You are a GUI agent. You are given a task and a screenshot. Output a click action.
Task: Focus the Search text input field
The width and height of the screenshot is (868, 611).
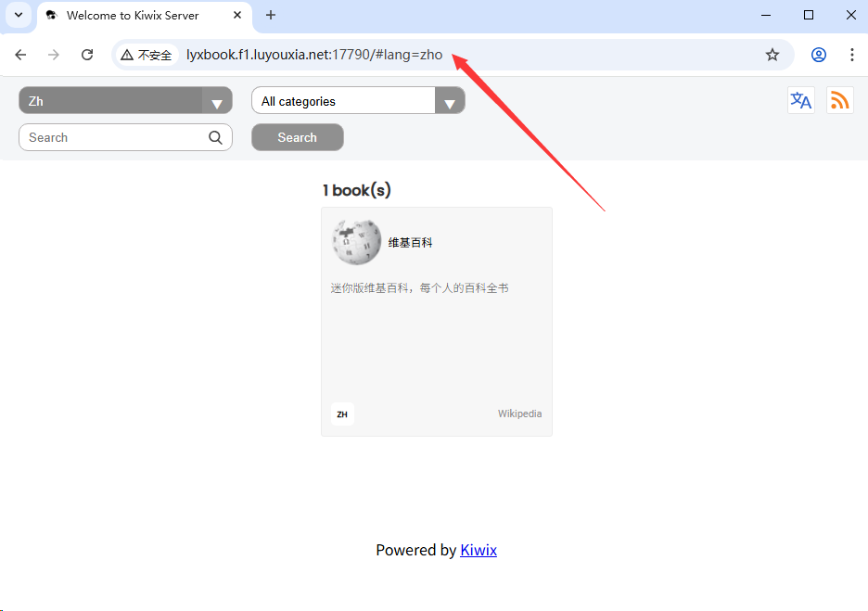pyautogui.click(x=126, y=137)
